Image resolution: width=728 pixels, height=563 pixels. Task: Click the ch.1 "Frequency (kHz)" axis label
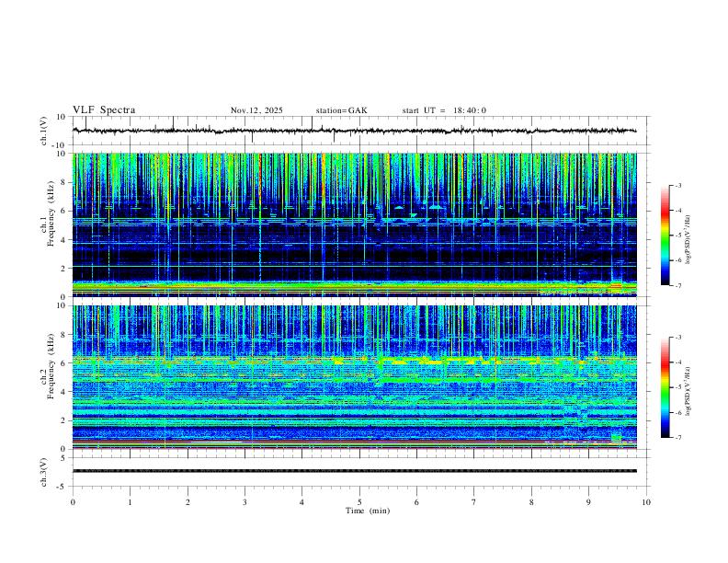51,213
